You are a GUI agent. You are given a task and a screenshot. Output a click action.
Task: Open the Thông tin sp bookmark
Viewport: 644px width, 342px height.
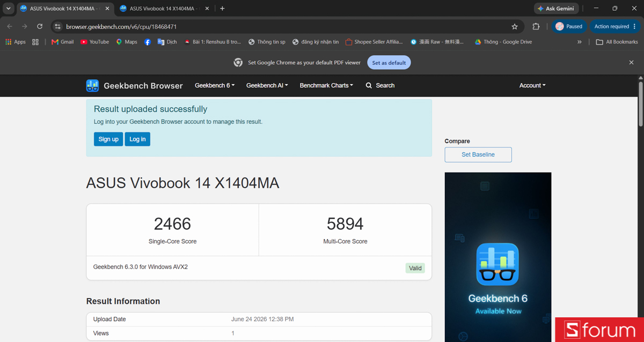pyautogui.click(x=267, y=42)
